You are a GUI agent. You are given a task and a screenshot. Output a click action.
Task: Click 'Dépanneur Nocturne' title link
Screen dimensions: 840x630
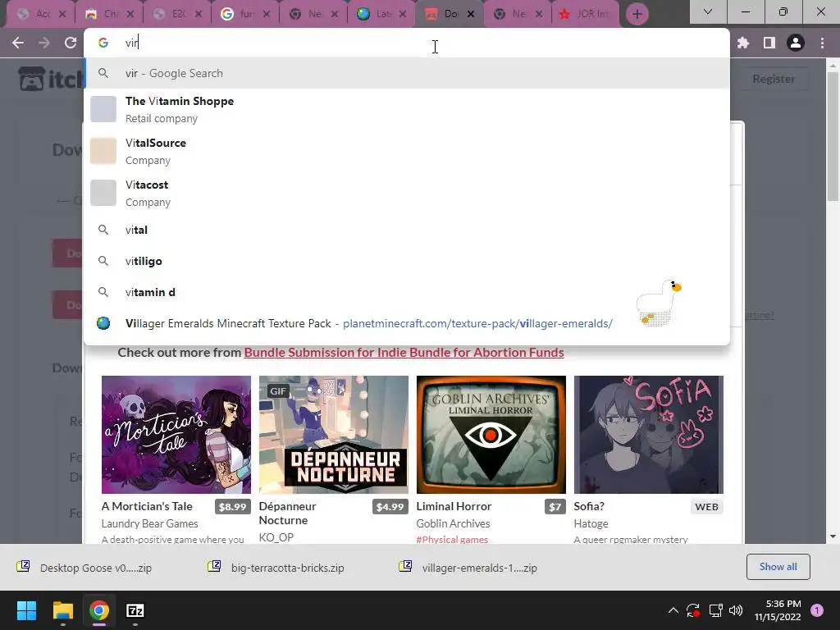(288, 514)
